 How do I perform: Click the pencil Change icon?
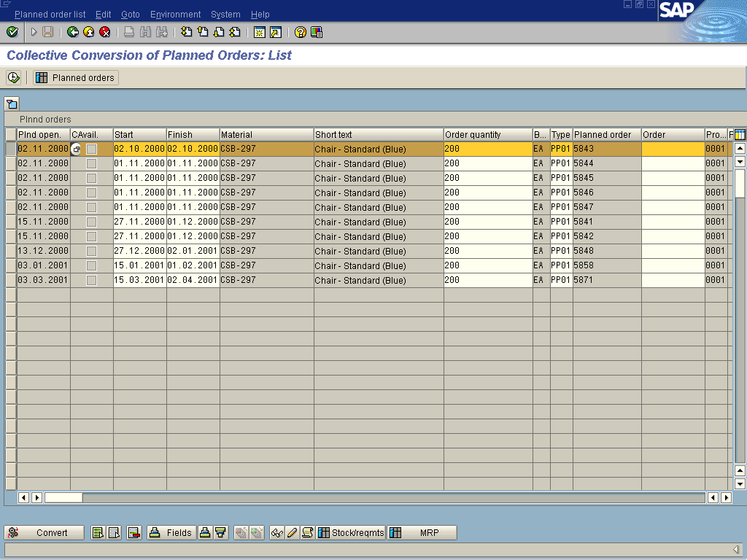tap(292, 532)
